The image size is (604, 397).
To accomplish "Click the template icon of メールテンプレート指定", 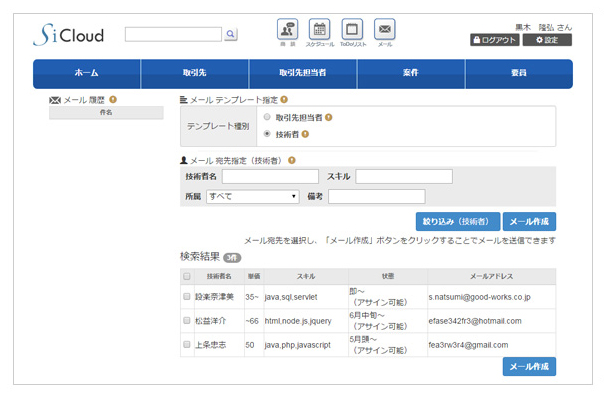I will (x=184, y=100).
